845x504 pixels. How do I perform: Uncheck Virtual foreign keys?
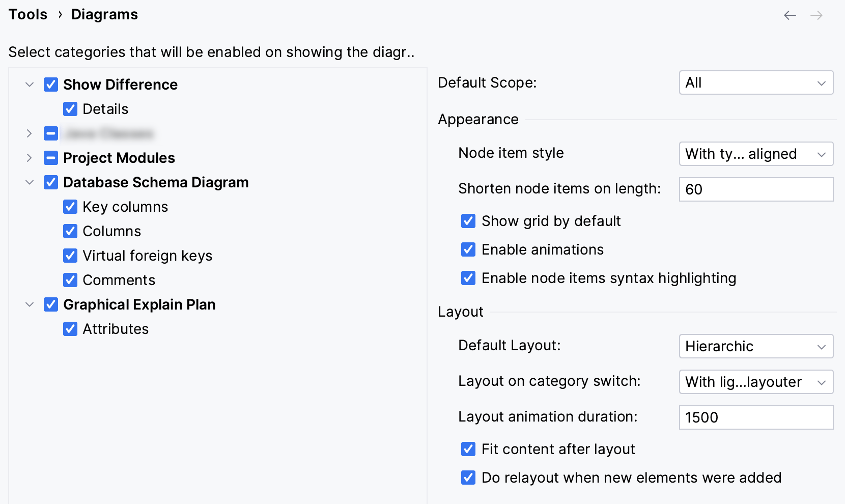click(x=71, y=256)
